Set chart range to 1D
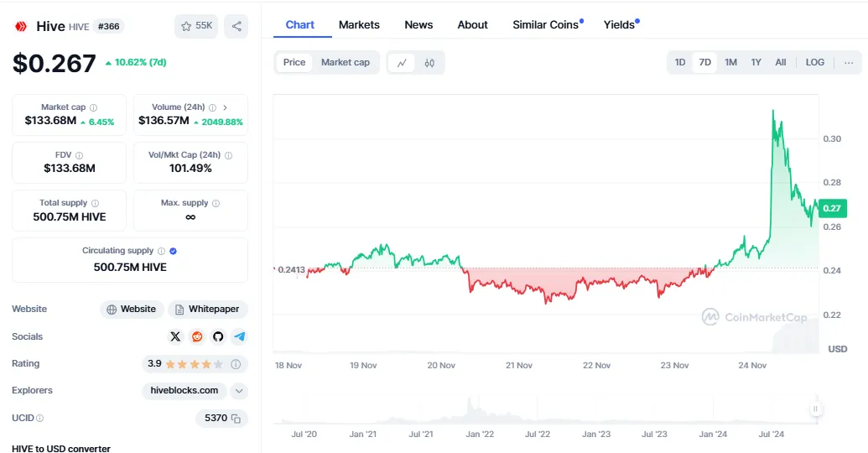 [680, 63]
